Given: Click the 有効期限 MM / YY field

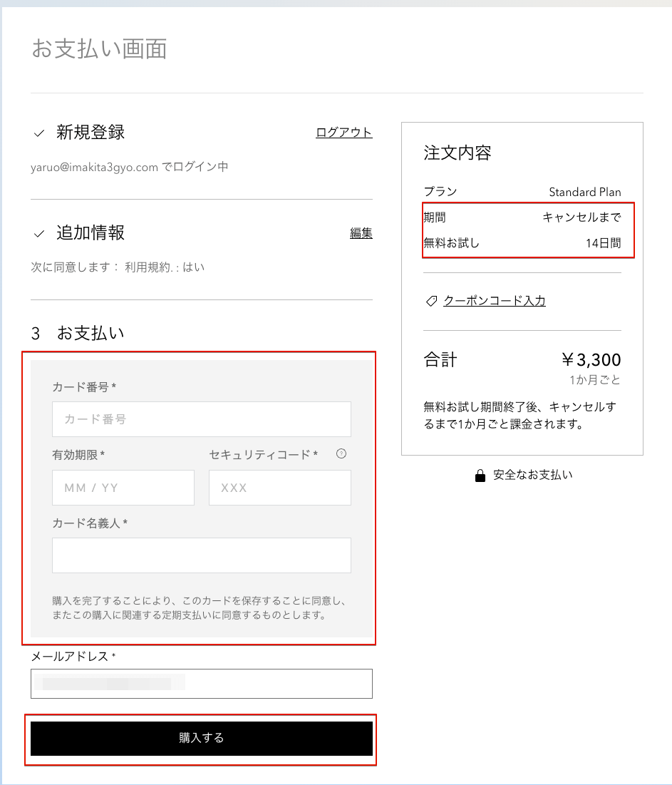Looking at the screenshot, I should (123, 488).
